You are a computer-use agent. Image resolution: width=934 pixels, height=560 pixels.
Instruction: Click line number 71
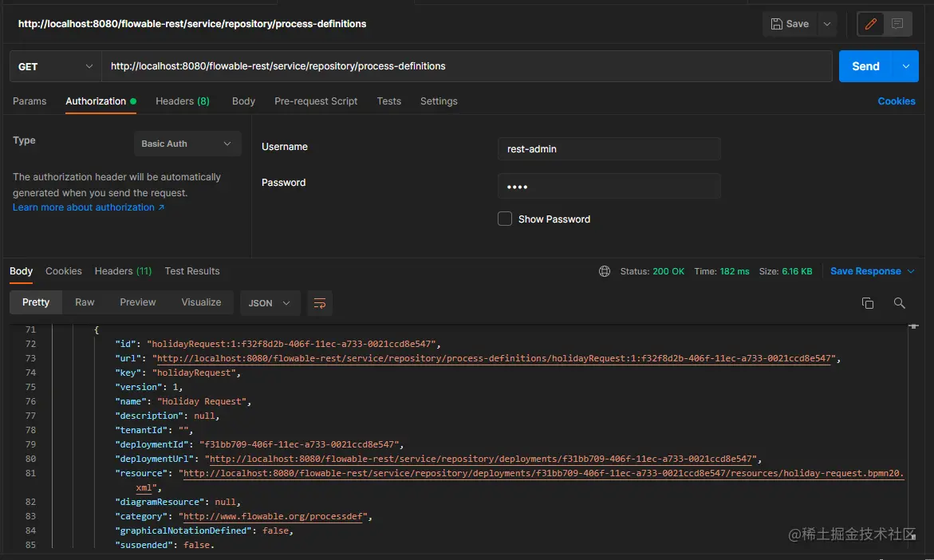[30, 329]
